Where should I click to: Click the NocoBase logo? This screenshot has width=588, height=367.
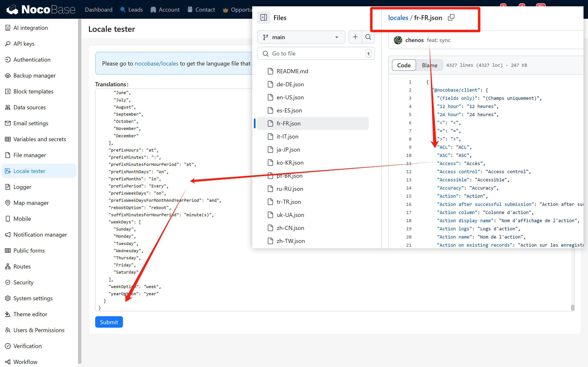point(41,9)
